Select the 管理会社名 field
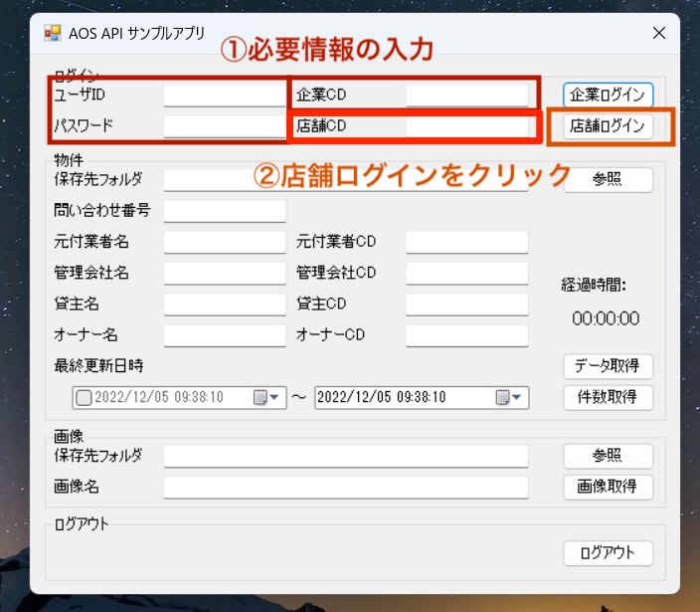Screen dimensions: 700x612 tap(225, 273)
